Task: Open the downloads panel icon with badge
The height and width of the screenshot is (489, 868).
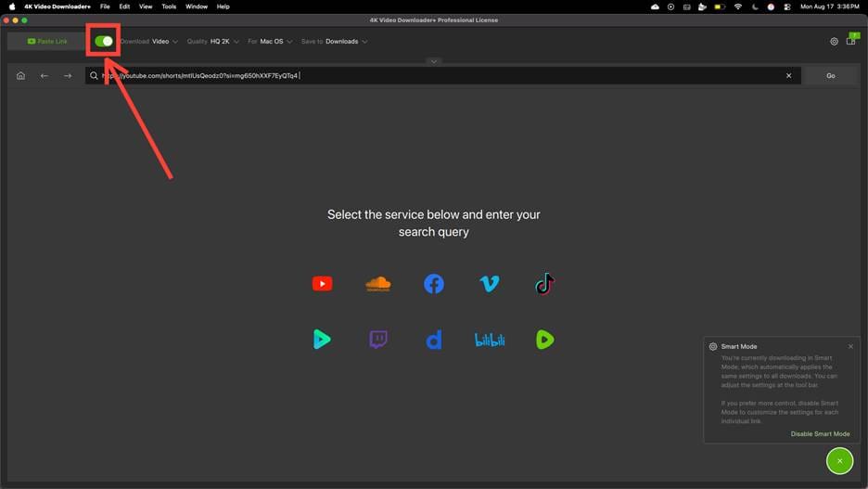Action: tap(852, 39)
